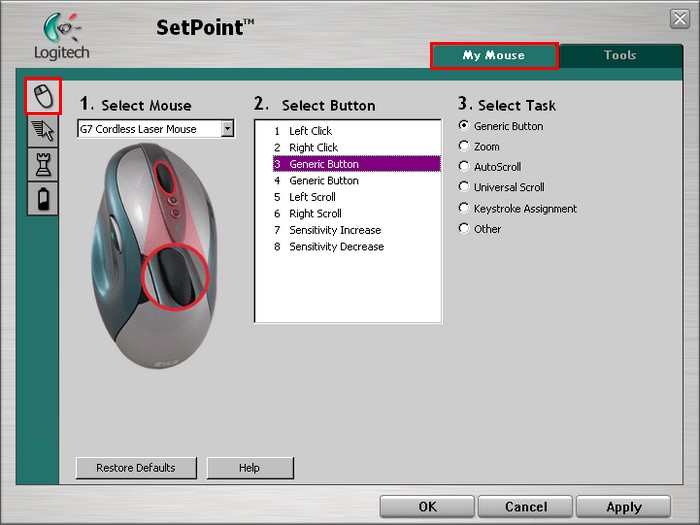Open Help for mouse settings
The image size is (700, 525).
(x=250, y=468)
